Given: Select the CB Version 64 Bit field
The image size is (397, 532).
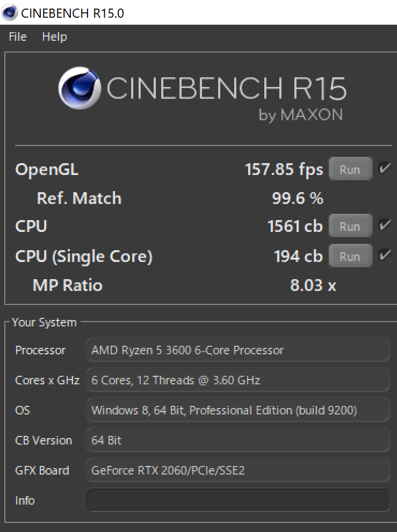Looking at the screenshot, I should point(237,441).
